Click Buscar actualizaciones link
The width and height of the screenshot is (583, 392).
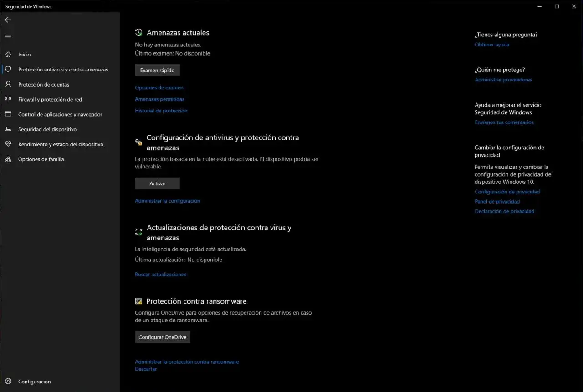point(160,275)
